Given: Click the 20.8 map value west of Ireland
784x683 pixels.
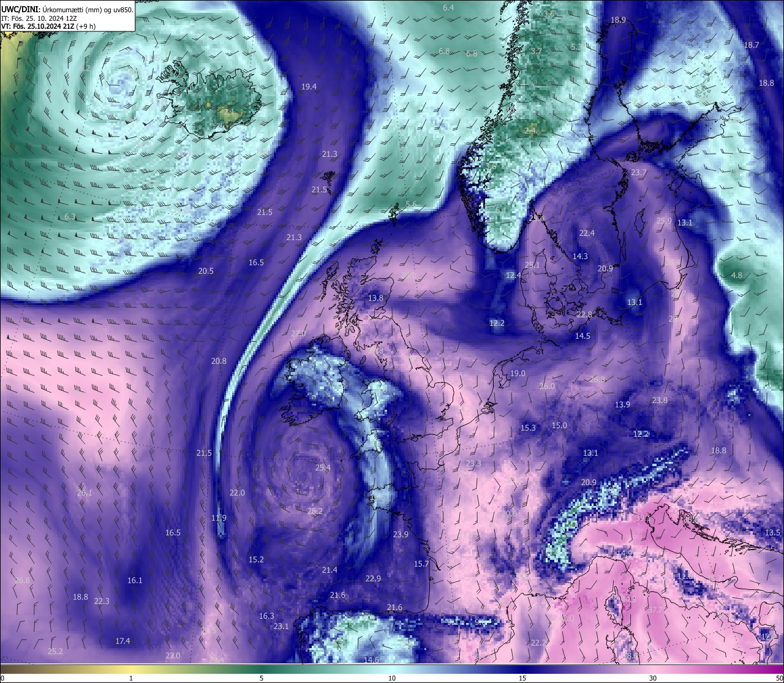Looking at the screenshot, I should click(x=219, y=361).
